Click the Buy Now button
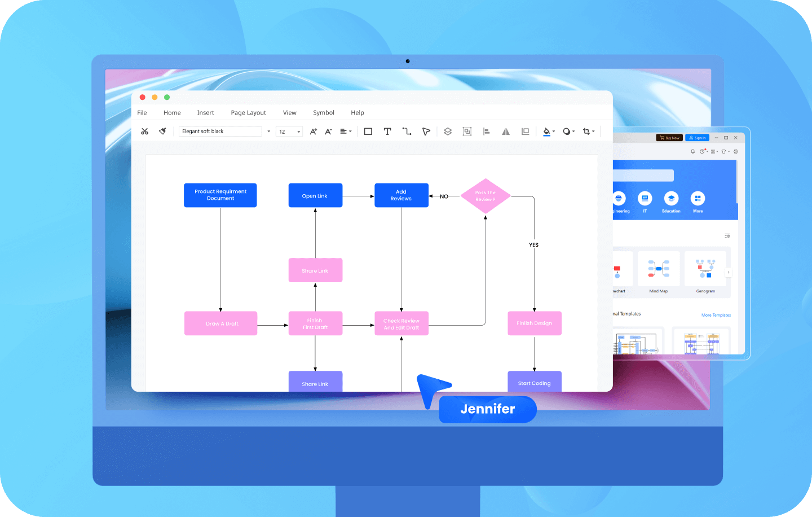 669,138
